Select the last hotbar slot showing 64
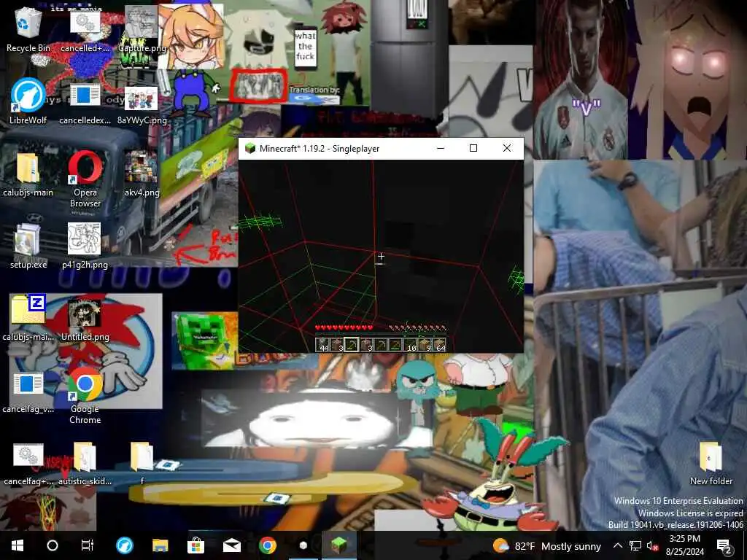The height and width of the screenshot is (560, 747). click(440, 345)
